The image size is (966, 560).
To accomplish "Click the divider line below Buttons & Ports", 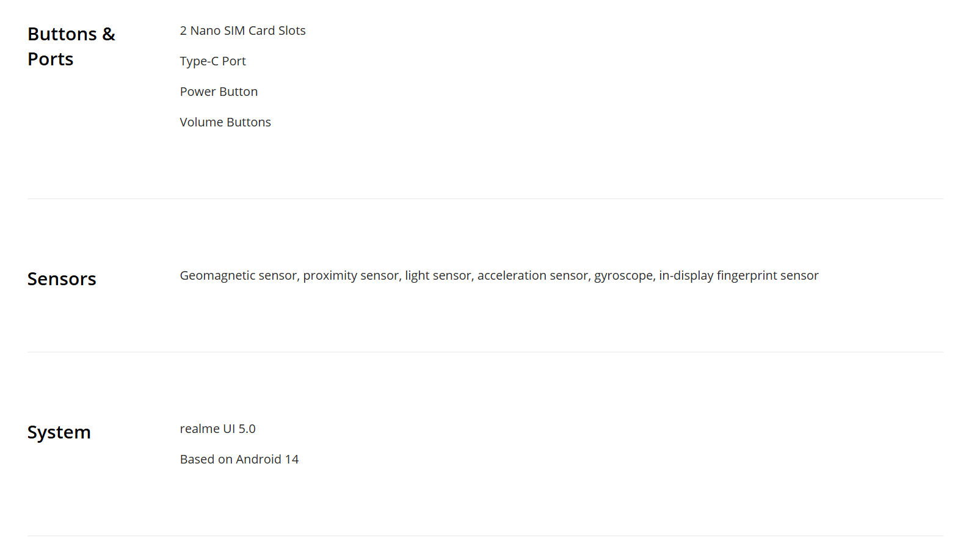I will pos(485,199).
